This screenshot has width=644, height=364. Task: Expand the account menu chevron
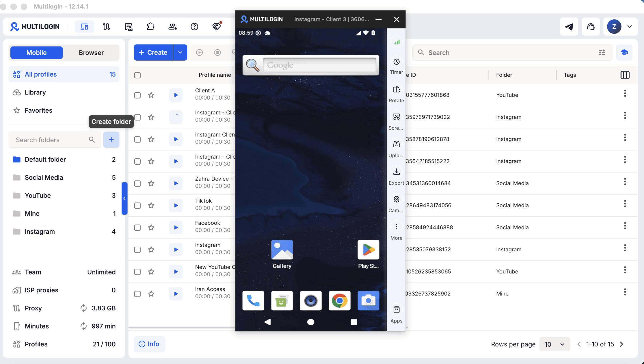point(630,26)
